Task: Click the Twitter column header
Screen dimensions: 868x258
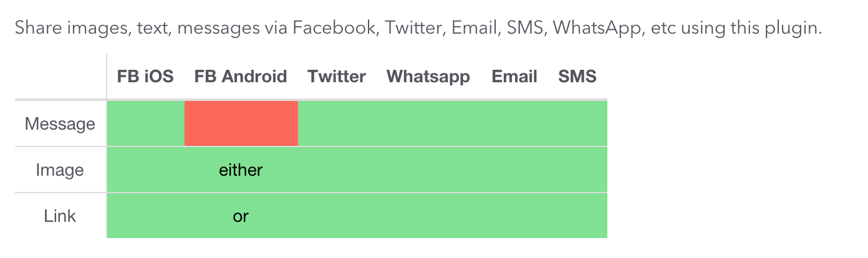Action: [x=337, y=77]
